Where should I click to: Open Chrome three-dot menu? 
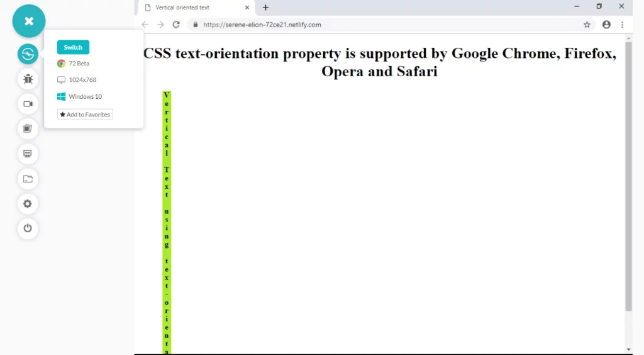622,25
